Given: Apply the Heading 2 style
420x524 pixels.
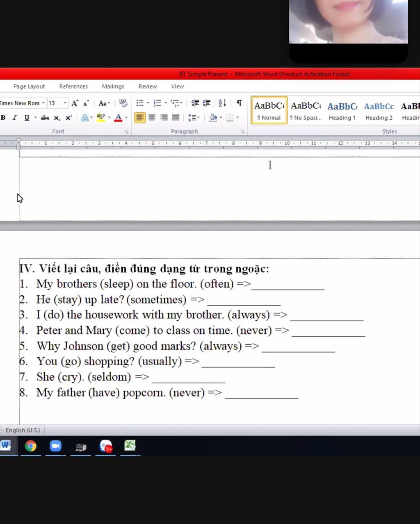Looking at the screenshot, I should tap(379, 110).
